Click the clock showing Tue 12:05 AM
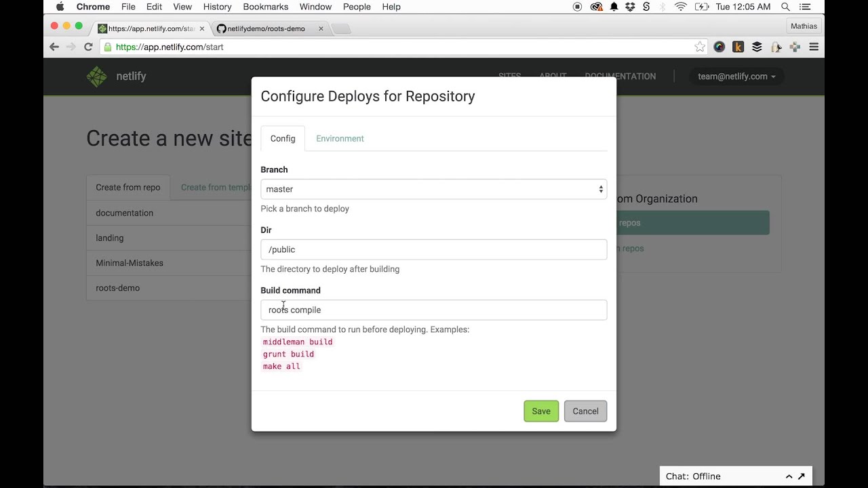The image size is (868, 488). 743,7
